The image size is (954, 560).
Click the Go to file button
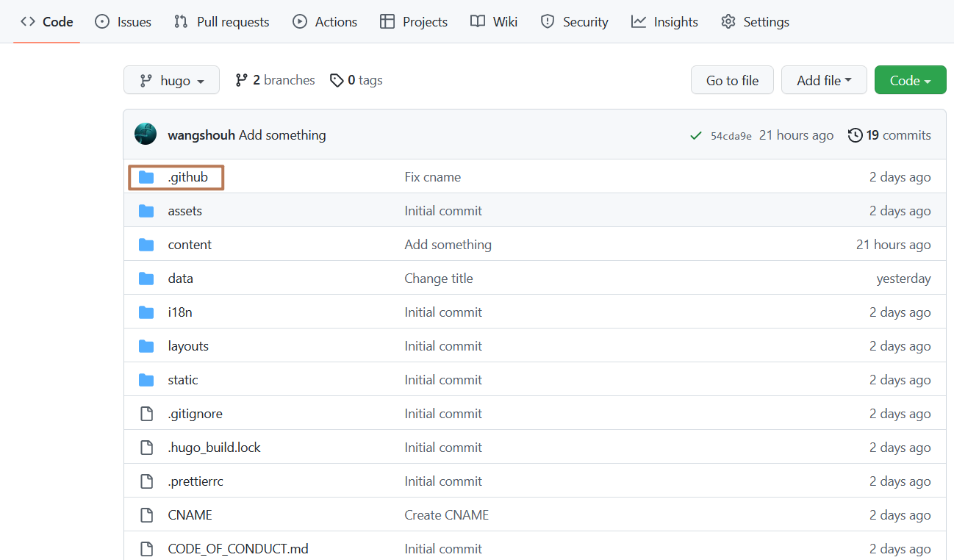tap(732, 79)
